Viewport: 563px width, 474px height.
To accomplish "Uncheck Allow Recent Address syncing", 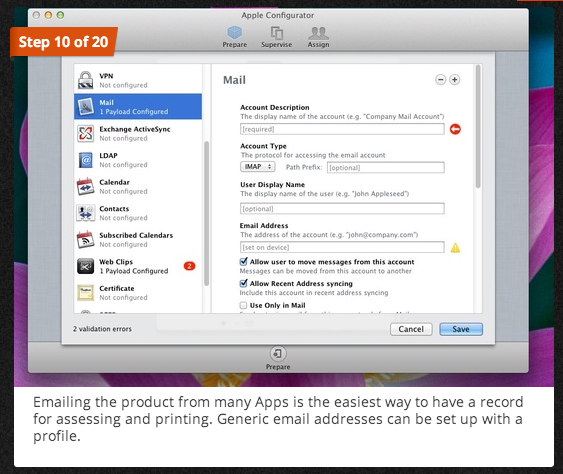I will [243, 283].
